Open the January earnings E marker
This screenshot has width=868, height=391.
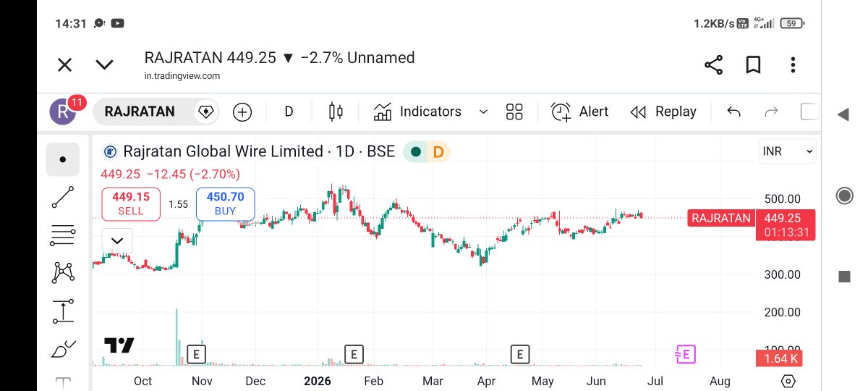353,354
